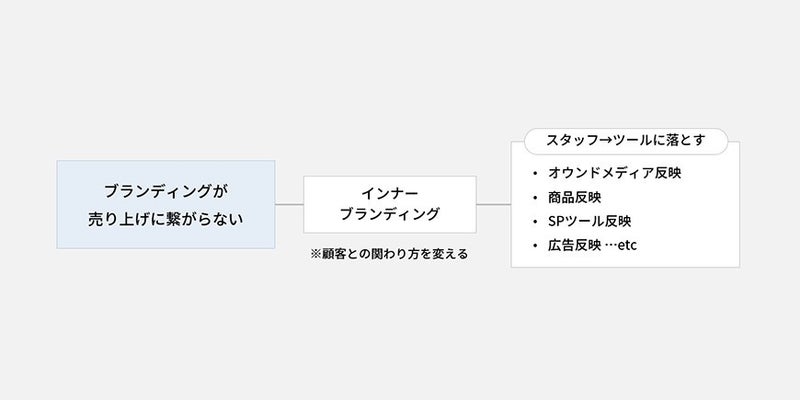The width and height of the screenshot is (800, 400).
Task: Click the bullet dot before オウンドメディア反映
Action: coord(535,173)
